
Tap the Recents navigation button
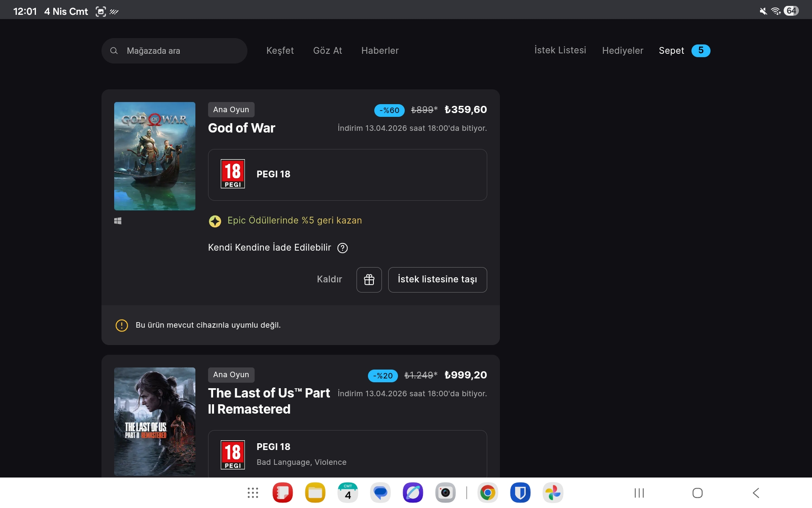click(x=639, y=493)
